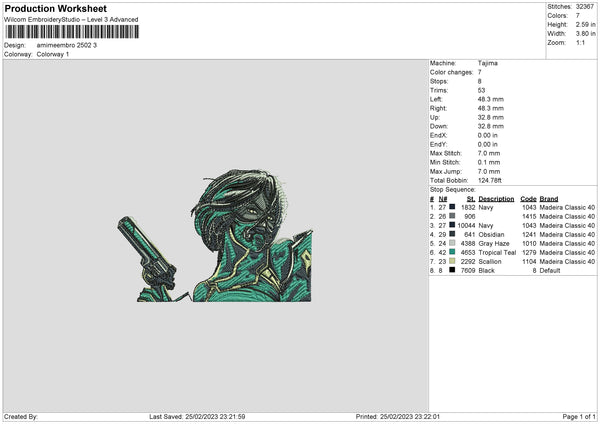Click the Color changes label
Viewport: 600px width, 424px height.
[451, 72]
